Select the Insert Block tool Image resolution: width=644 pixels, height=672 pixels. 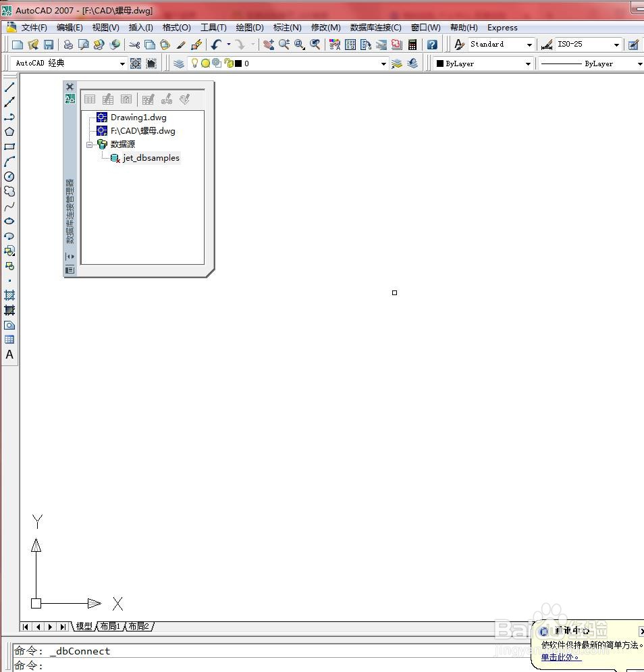tap(9, 251)
